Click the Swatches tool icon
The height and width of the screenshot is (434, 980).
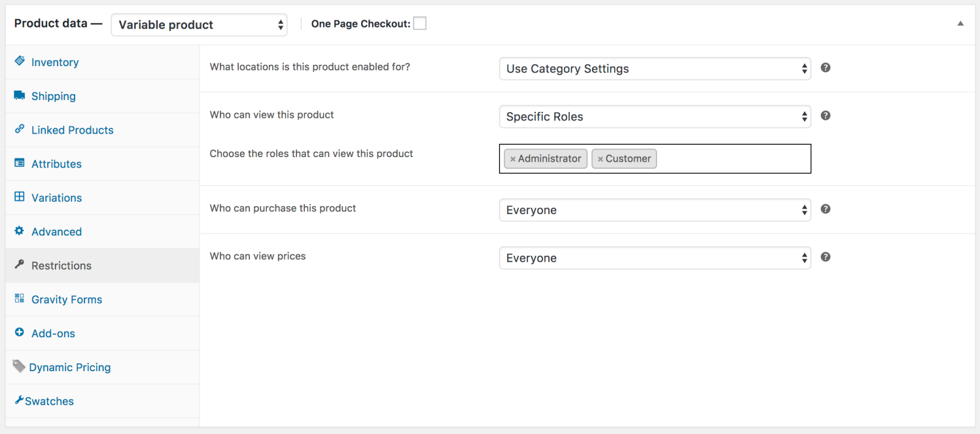(x=19, y=399)
